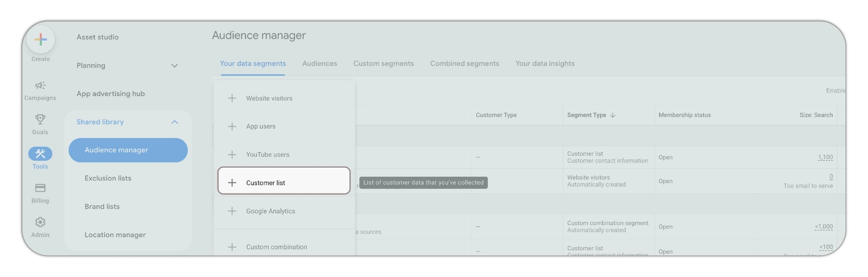This screenshot has width=868, height=277.
Task: Open Audience manager in Shared library
Action: pos(128,150)
